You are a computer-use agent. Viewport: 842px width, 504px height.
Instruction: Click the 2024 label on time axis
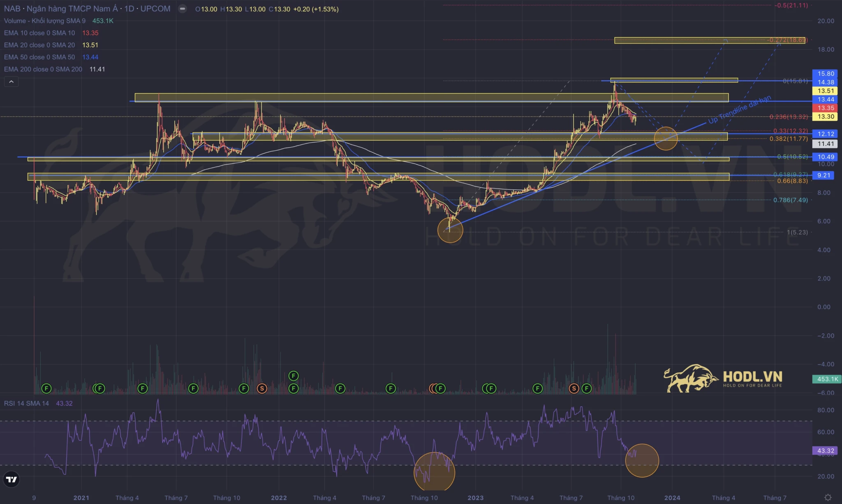pos(672,497)
